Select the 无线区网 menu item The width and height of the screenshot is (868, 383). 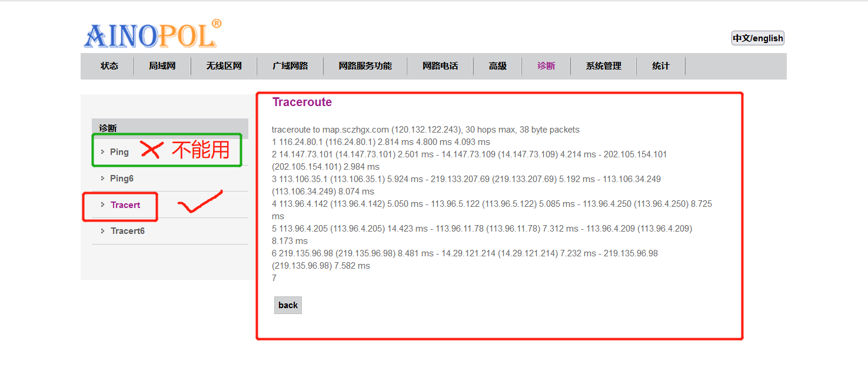click(x=224, y=66)
